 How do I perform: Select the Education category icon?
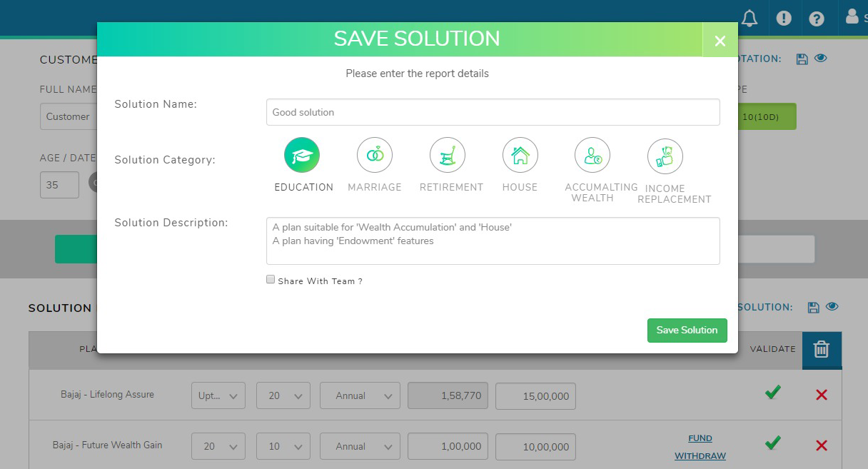tap(302, 156)
